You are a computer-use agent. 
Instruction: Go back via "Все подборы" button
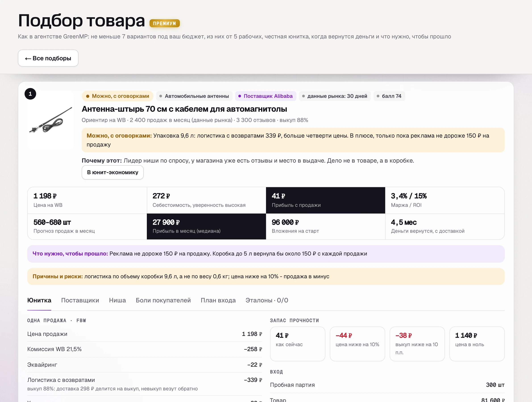48,58
